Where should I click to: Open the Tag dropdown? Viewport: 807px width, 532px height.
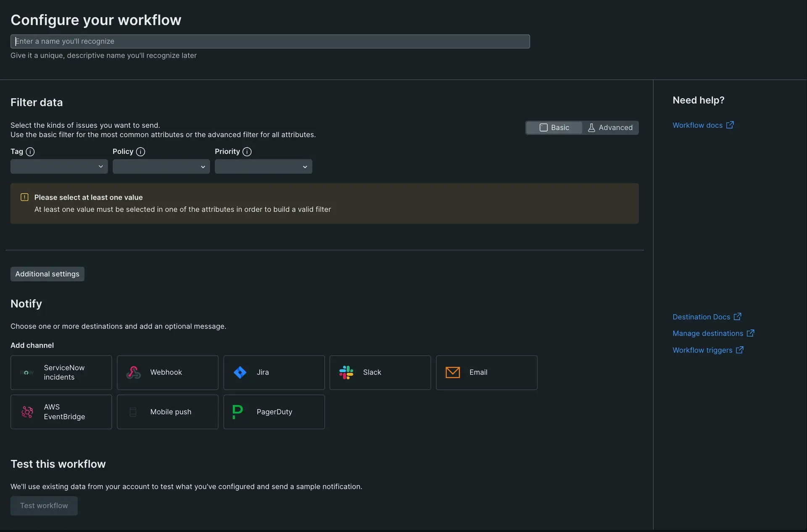[x=59, y=166]
